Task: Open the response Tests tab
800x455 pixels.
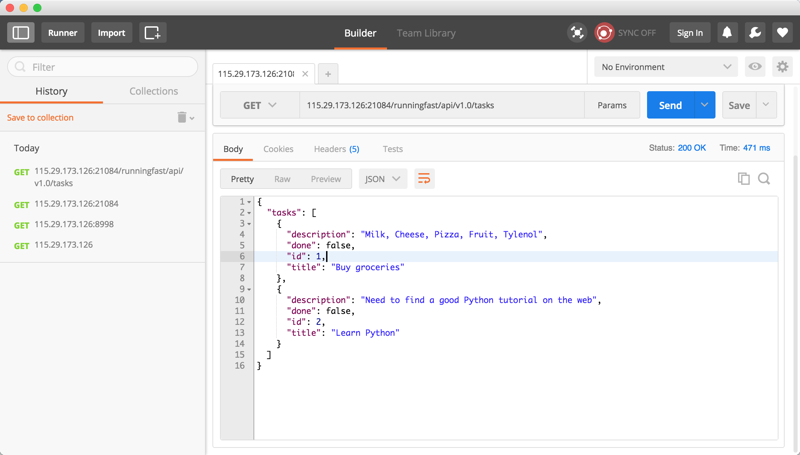Action: [393, 149]
